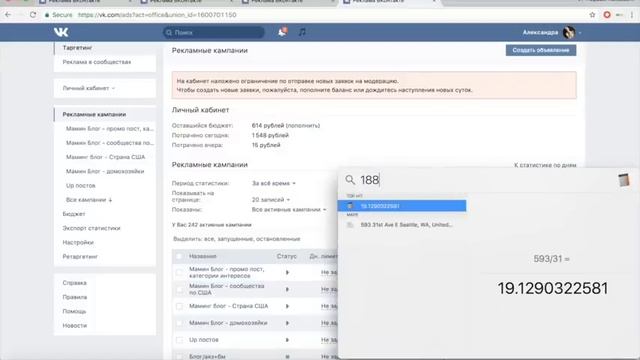Click the Secure lock icon in address bar
Image resolution: width=640 pixels, height=360 pixels.
(x=47, y=15)
